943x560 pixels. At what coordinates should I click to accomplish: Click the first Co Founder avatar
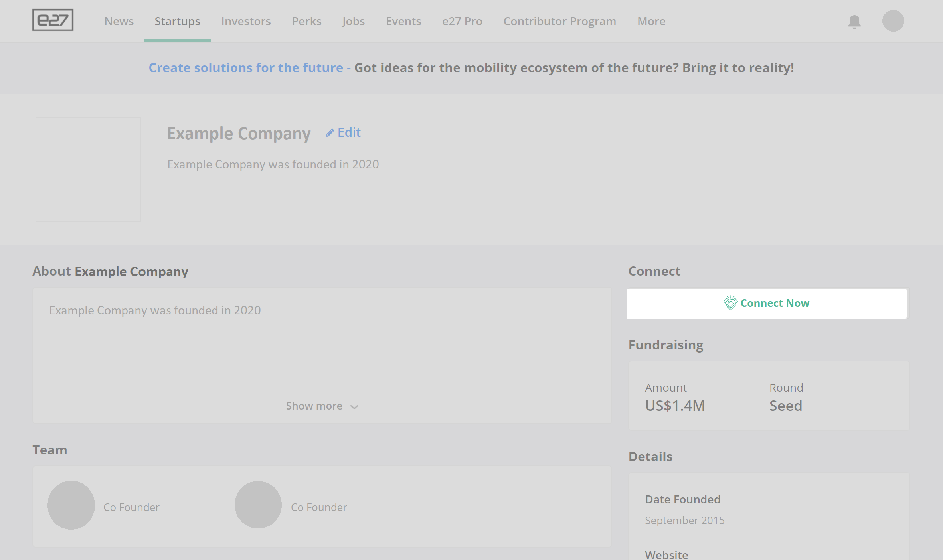click(71, 505)
